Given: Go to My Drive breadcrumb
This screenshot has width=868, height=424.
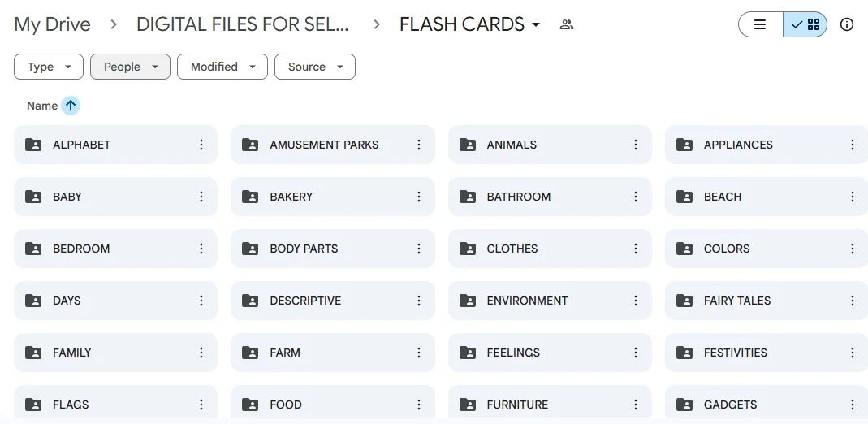Looking at the screenshot, I should point(53,24).
